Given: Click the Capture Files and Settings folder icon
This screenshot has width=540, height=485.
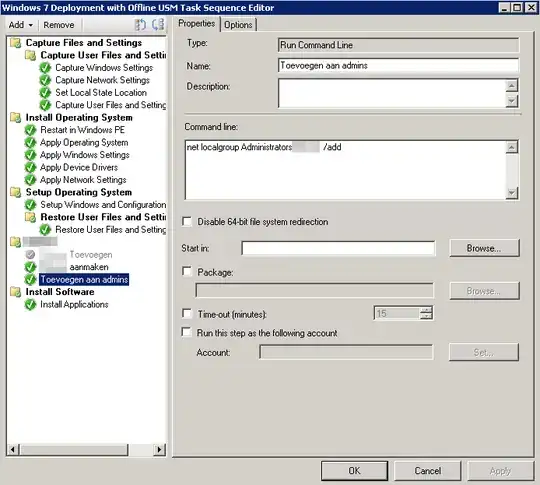Looking at the screenshot, I should click(15, 43).
